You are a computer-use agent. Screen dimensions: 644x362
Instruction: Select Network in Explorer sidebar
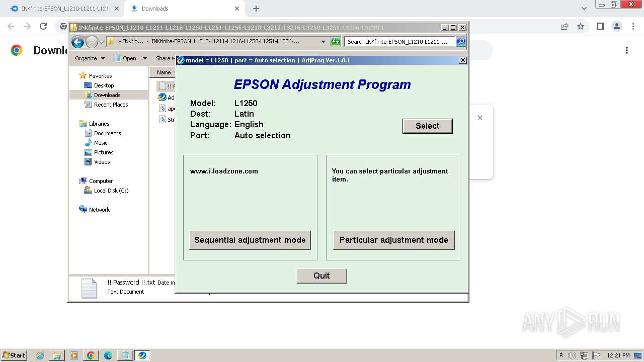[99, 210]
